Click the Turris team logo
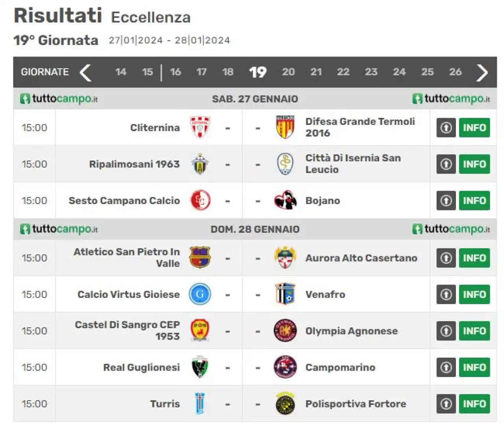 [x=200, y=403]
